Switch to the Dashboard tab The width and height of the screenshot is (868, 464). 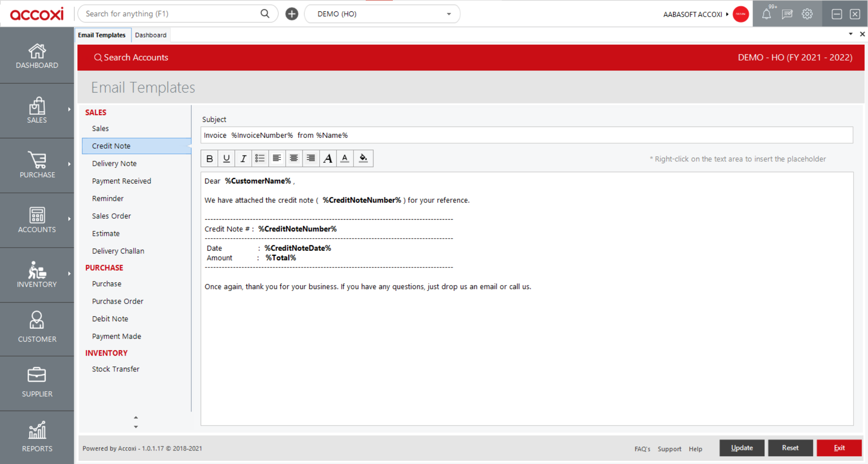151,35
